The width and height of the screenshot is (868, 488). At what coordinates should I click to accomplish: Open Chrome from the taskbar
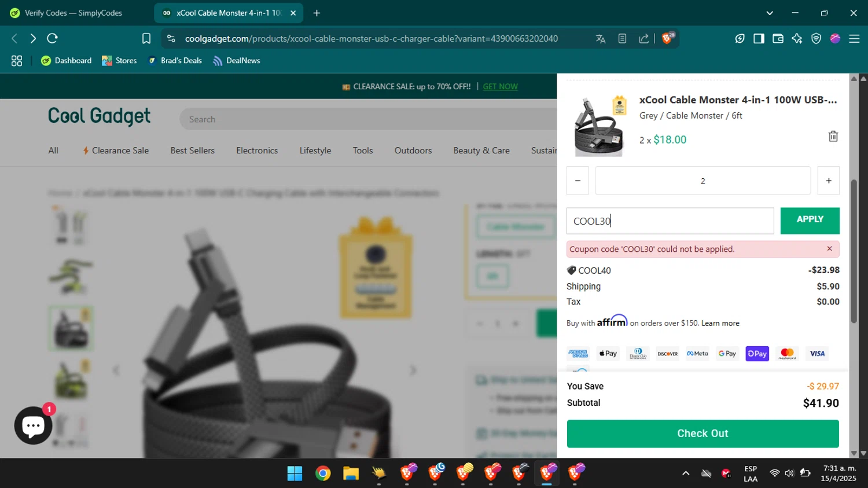[x=323, y=474]
